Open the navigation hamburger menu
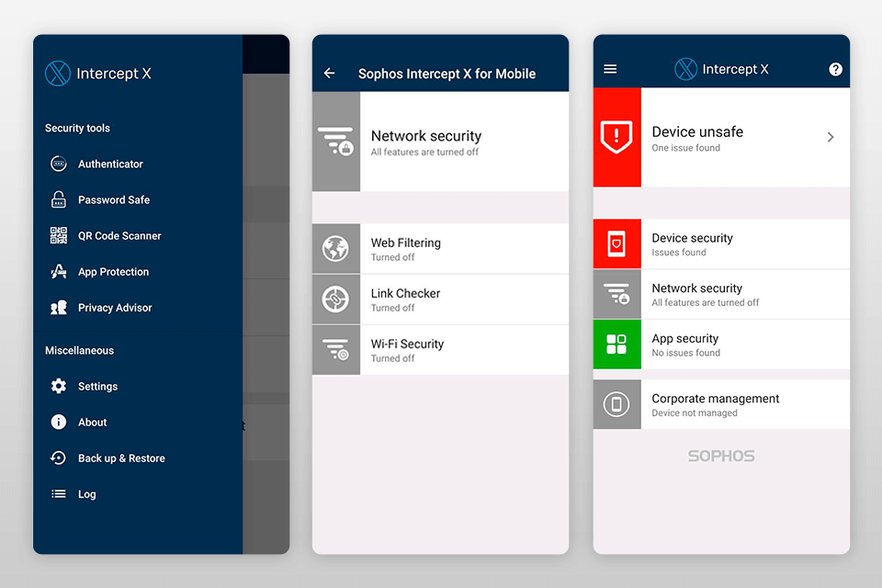 click(x=609, y=69)
